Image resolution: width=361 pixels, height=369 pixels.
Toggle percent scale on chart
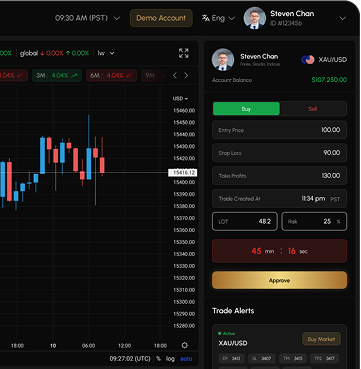pyautogui.click(x=158, y=359)
